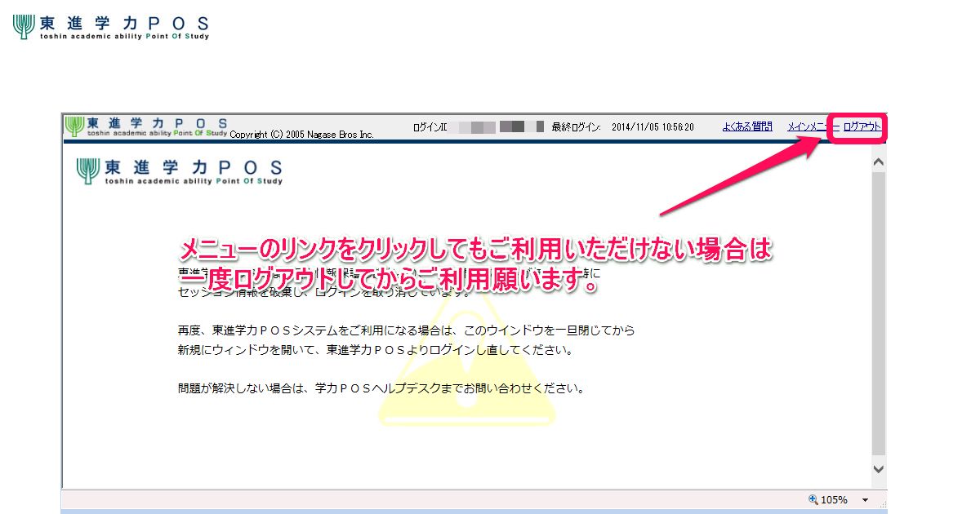The image size is (980, 514).
Task: Click the last login timestamp 2014/11/05 10:56:20
Action: 653,127
